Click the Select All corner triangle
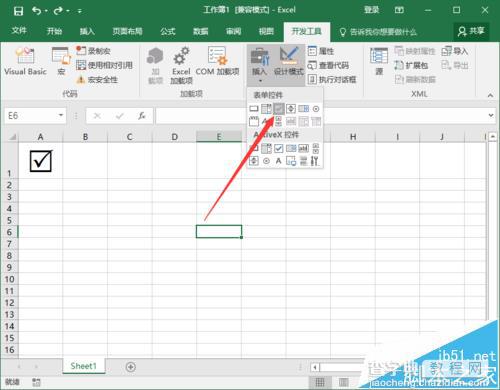Image resolution: width=500 pixels, height=390 pixels. pyautogui.click(x=12, y=137)
